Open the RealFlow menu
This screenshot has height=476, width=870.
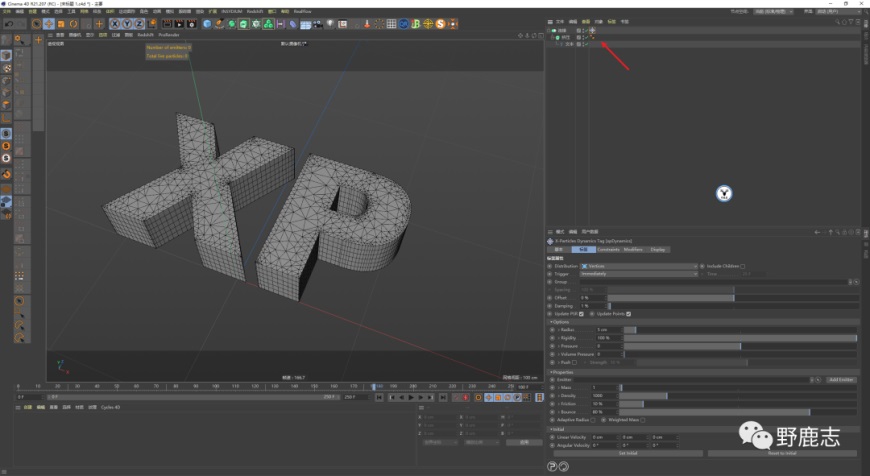pyautogui.click(x=302, y=11)
